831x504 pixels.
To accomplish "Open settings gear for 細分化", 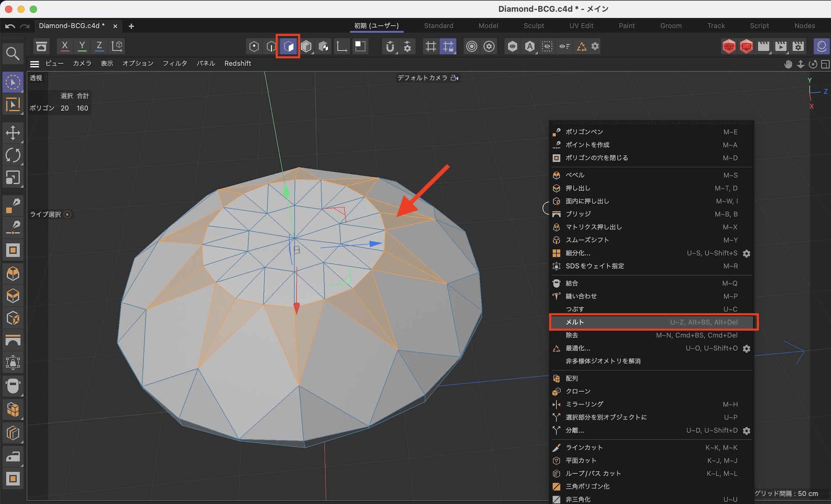I will (746, 253).
